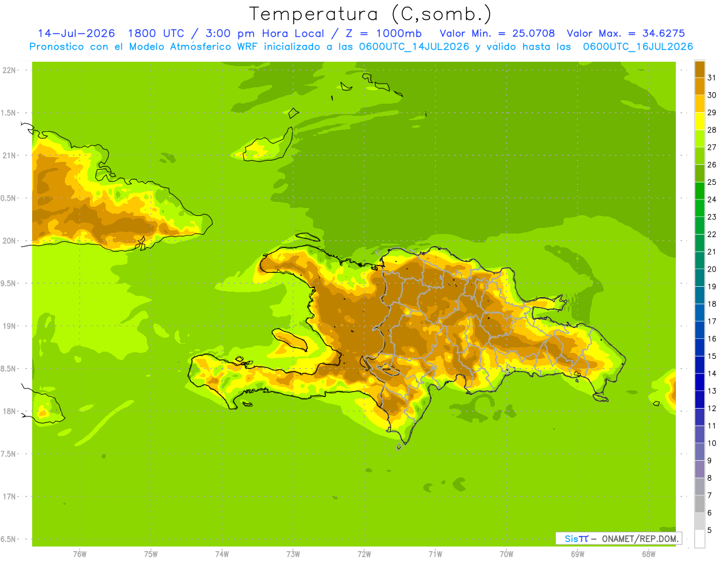The width and height of the screenshot is (728, 562).
Task: Pick the colorbar swatch between 12 and 13
Action: [699, 400]
